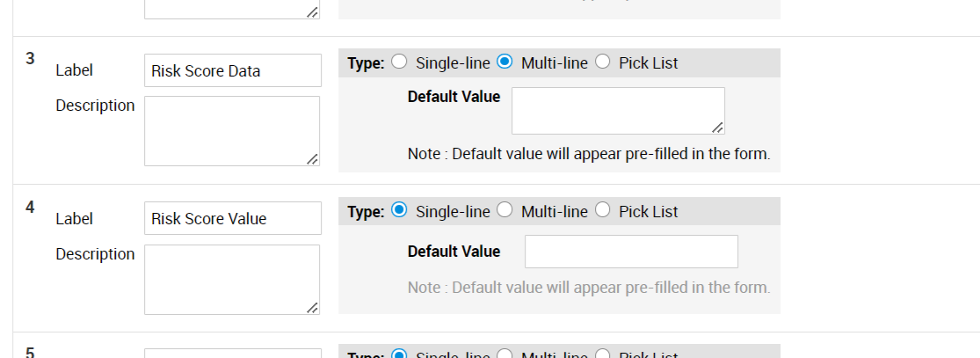The height and width of the screenshot is (358, 980).
Task: Focus the Description box for field 4
Action: (x=232, y=279)
